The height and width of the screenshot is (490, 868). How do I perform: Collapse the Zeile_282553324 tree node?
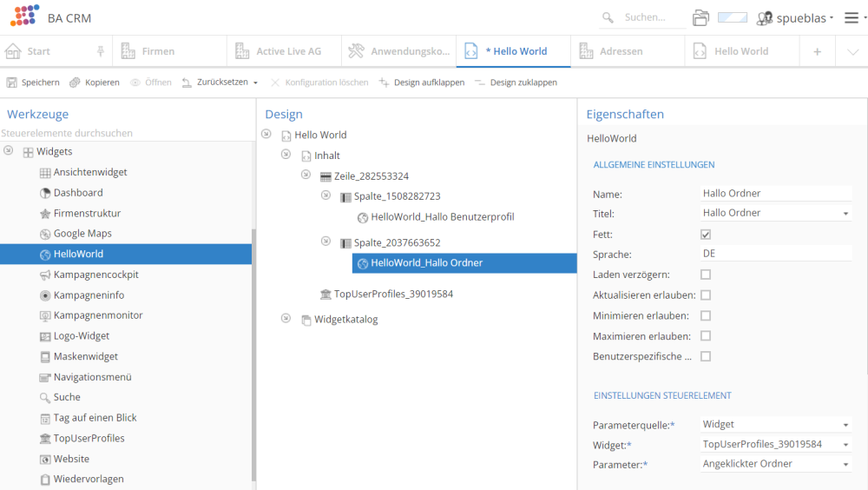click(306, 175)
